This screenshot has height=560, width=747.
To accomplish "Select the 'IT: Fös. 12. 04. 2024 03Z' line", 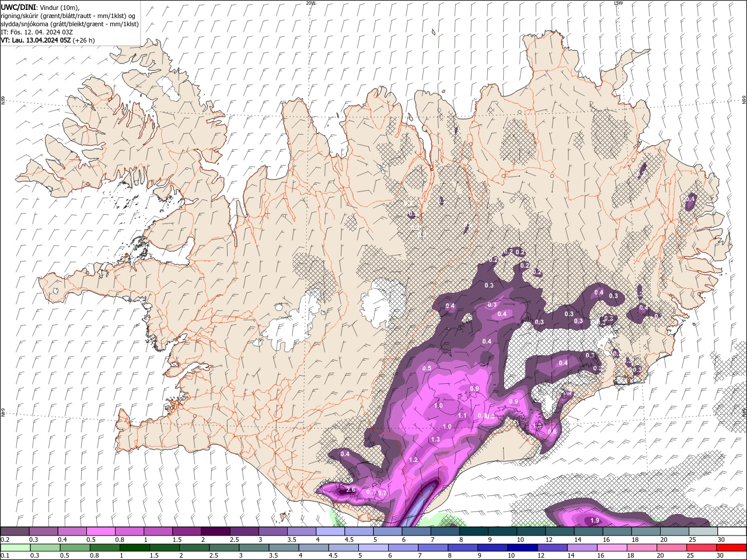I will coord(36,32).
